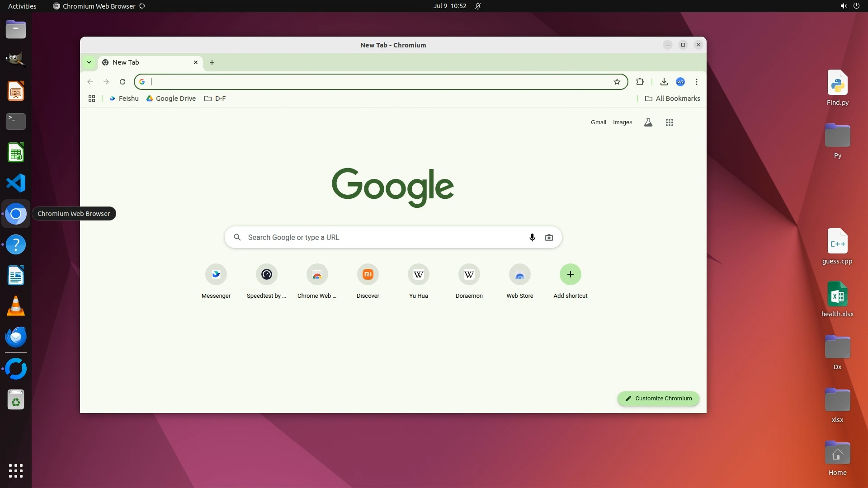Search by image using the camera icon
Image resolution: width=868 pixels, height=488 pixels.
[x=549, y=237]
